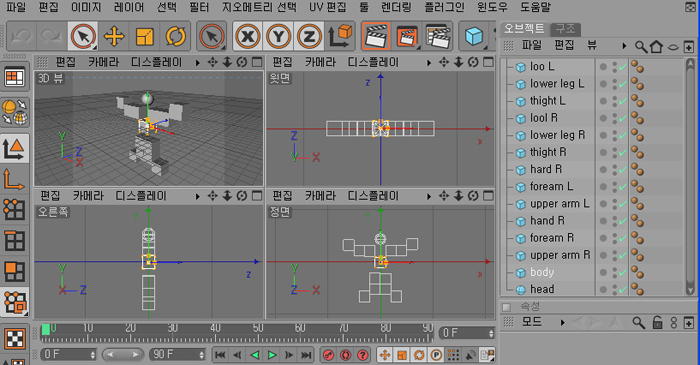
Task: Go to the start of animation
Action: (x=220, y=355)
